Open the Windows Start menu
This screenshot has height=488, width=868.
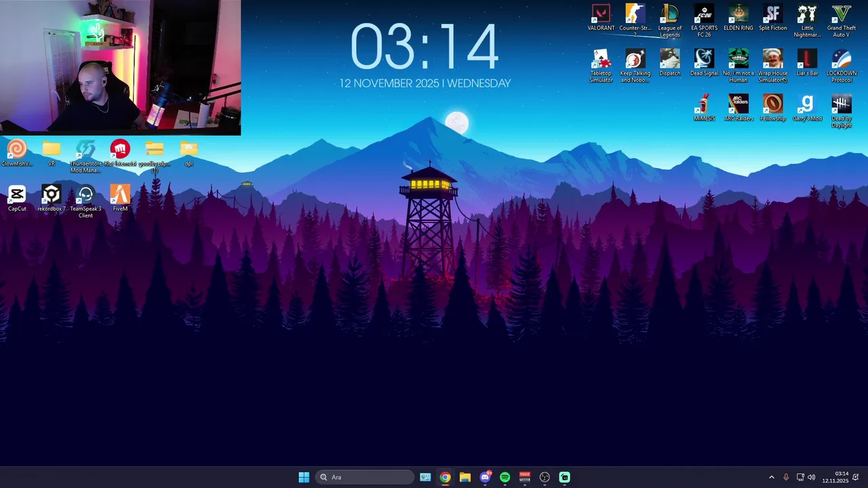[304, 477]
